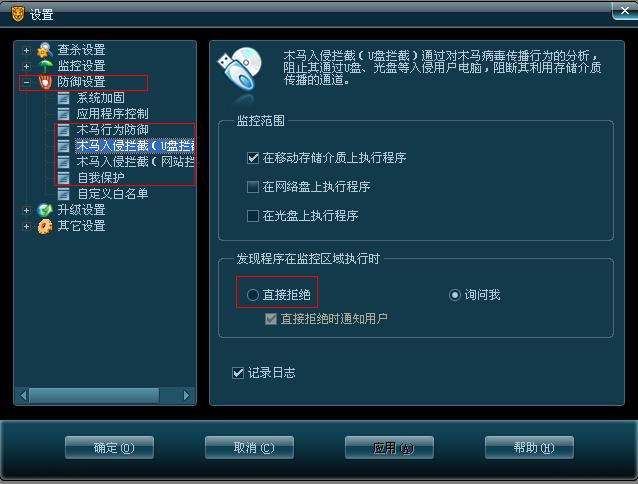Click the page icon beside 自定义白名单
Image resolution: width=638 pixels, height=484 pixels.
click(63, 194)
